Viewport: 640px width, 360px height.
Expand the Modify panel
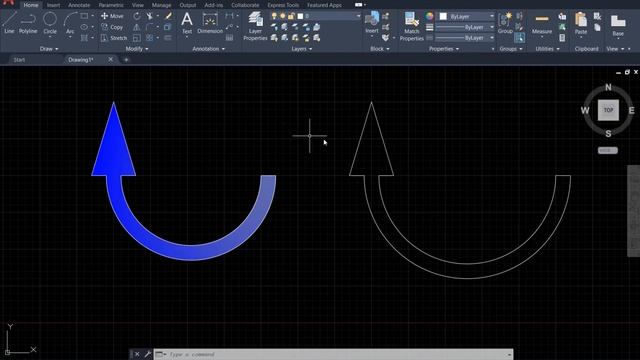click(137, 49)
